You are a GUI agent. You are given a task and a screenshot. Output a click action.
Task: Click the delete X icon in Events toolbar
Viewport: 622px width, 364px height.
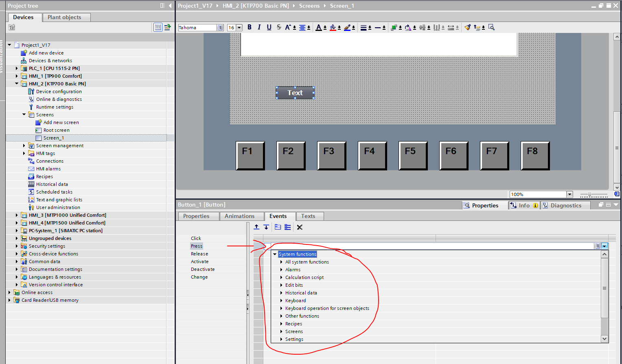(300, 227)
